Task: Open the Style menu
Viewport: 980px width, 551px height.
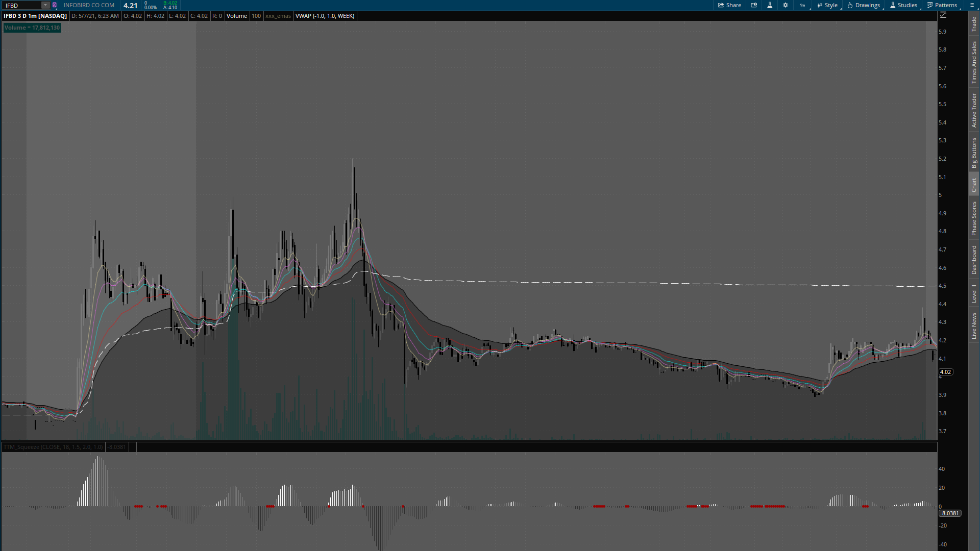Action: click(827, 5)
